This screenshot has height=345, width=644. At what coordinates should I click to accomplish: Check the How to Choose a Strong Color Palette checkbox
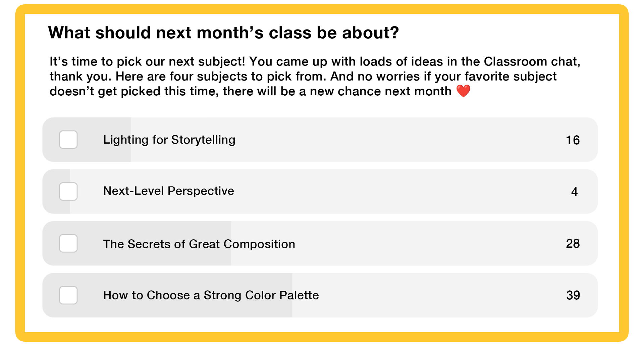(x=68, y=296)
